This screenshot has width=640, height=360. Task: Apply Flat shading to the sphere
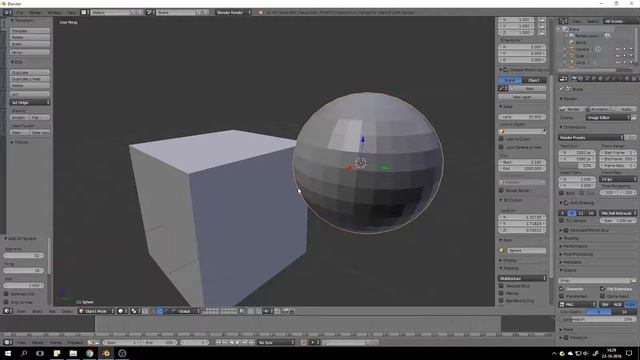[40, 118]
